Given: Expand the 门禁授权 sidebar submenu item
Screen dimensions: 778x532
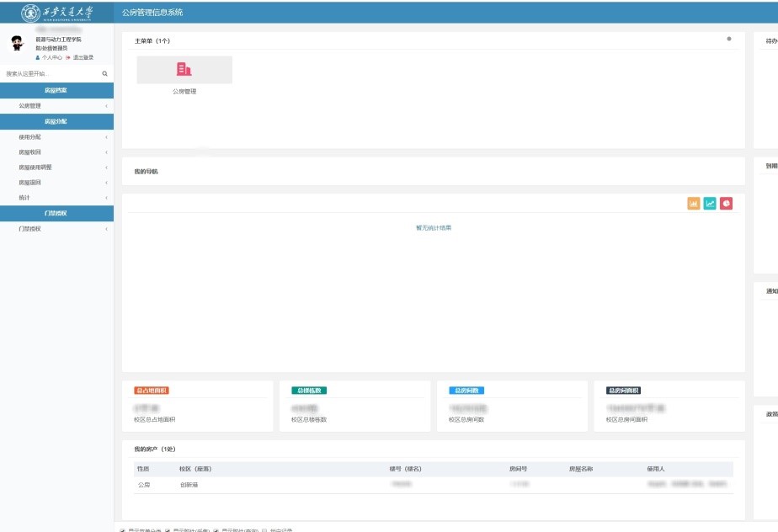Looking at the screenshot, I should (x=56, y=229).
